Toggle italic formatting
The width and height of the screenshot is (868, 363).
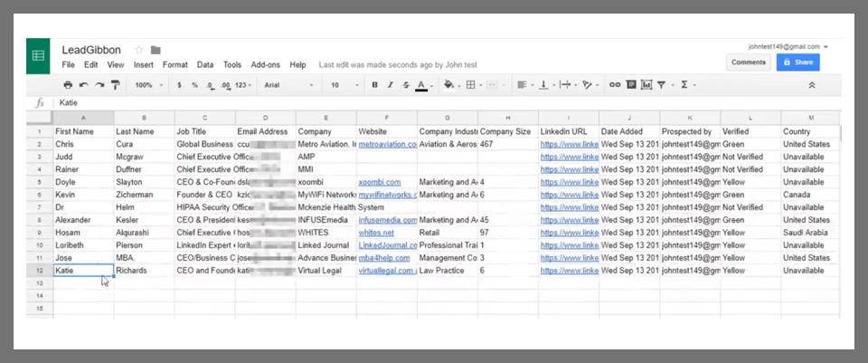390,85
